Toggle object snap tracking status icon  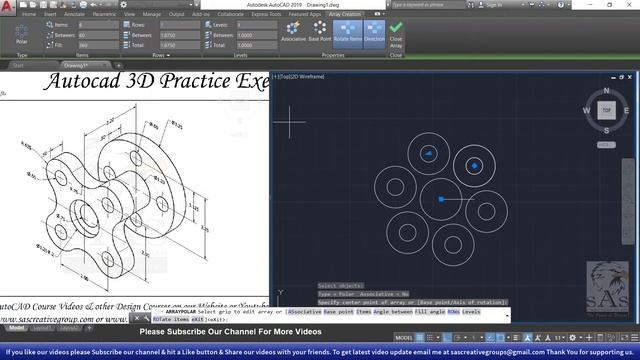(x=490, y=338)
